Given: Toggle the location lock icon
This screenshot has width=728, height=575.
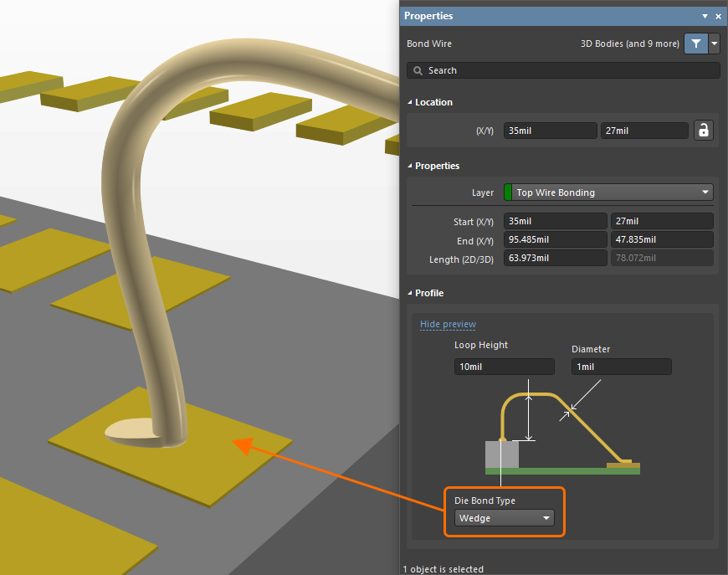Looking at the screenshot, I should coord(704,131).
